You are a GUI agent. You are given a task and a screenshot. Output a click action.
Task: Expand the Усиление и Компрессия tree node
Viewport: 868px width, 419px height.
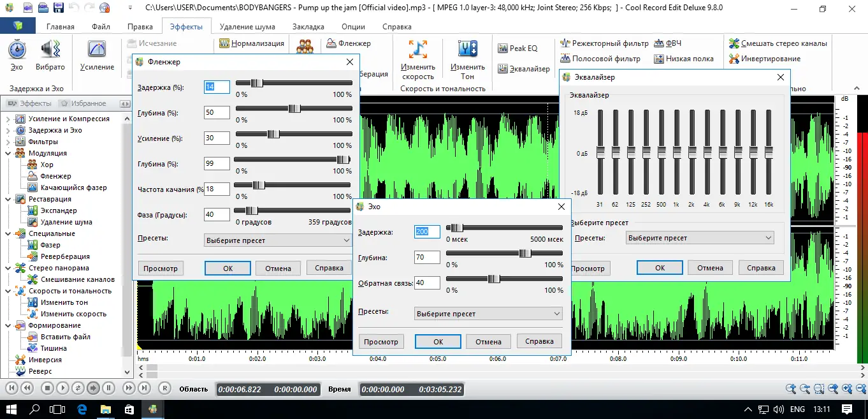(x=9, y=119)
